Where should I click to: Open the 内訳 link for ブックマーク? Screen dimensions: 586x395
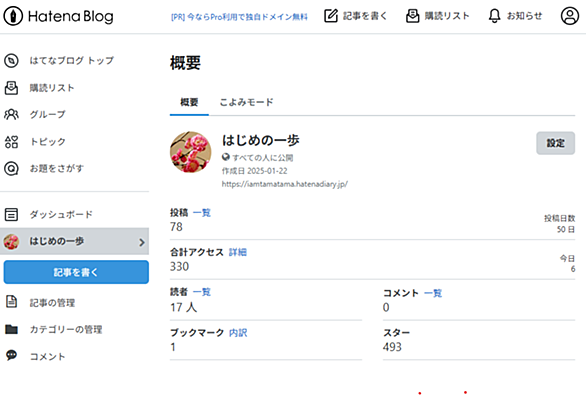pos(238,333)
